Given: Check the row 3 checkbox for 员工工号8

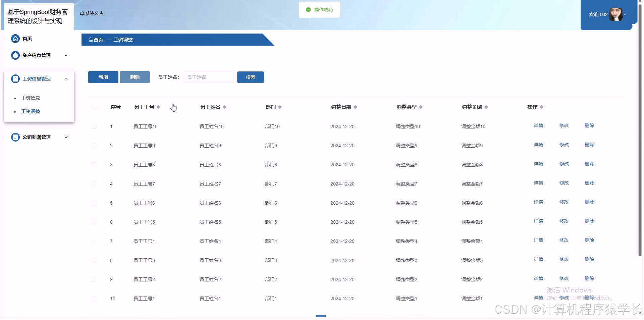Looking at the screenshot, I should click(94, 165).
